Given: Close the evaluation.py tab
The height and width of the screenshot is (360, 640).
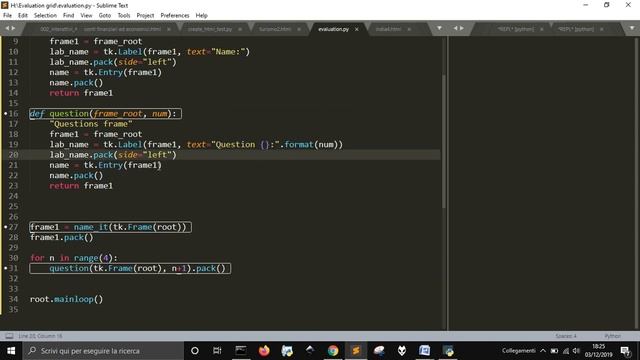Looking at the screenshot, I should coord(357,29).
